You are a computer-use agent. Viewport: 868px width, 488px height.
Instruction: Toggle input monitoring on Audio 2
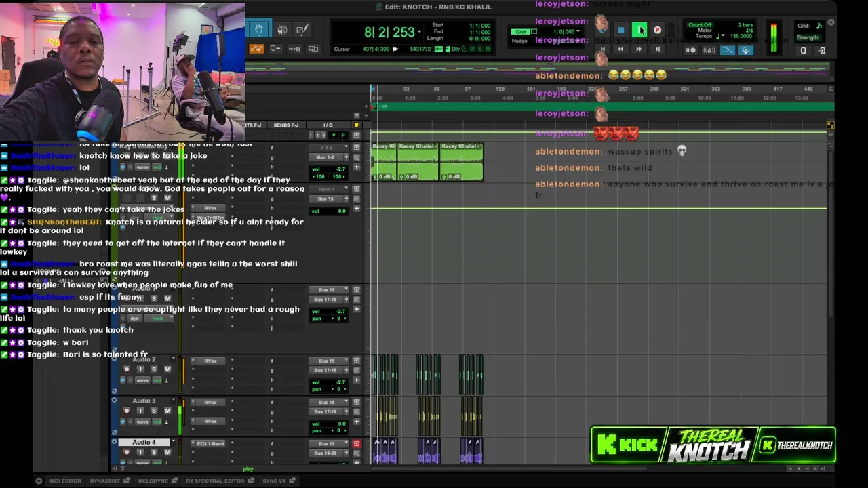140,369
